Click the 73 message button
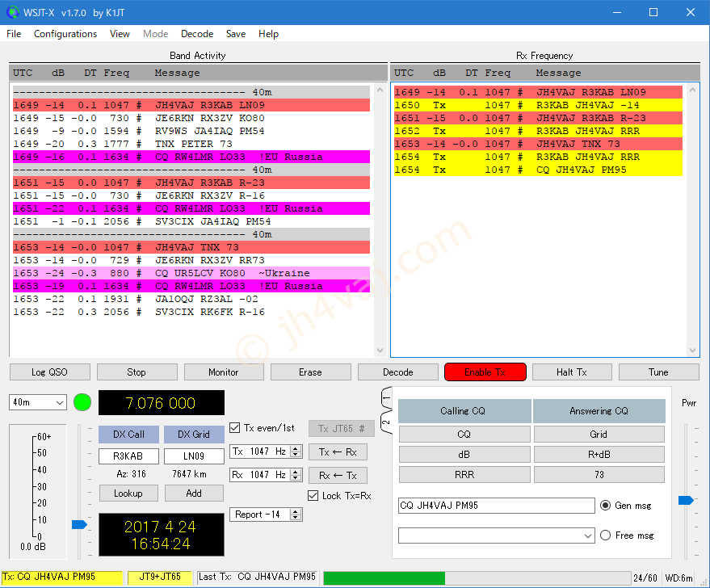The image size is (710, 588). tap(599, 475)
